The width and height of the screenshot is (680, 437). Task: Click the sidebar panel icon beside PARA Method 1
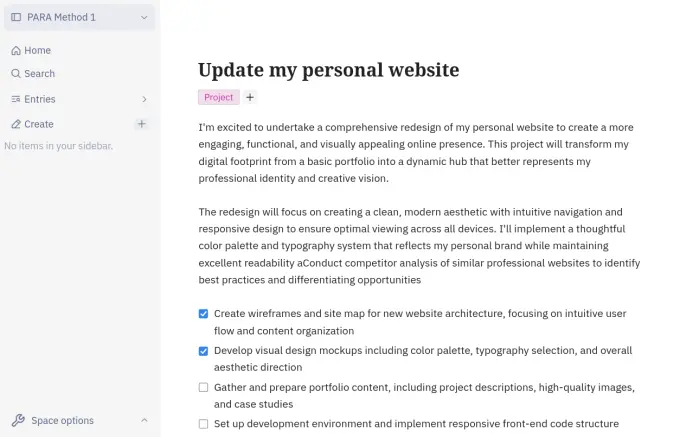[x=16, y=17]
